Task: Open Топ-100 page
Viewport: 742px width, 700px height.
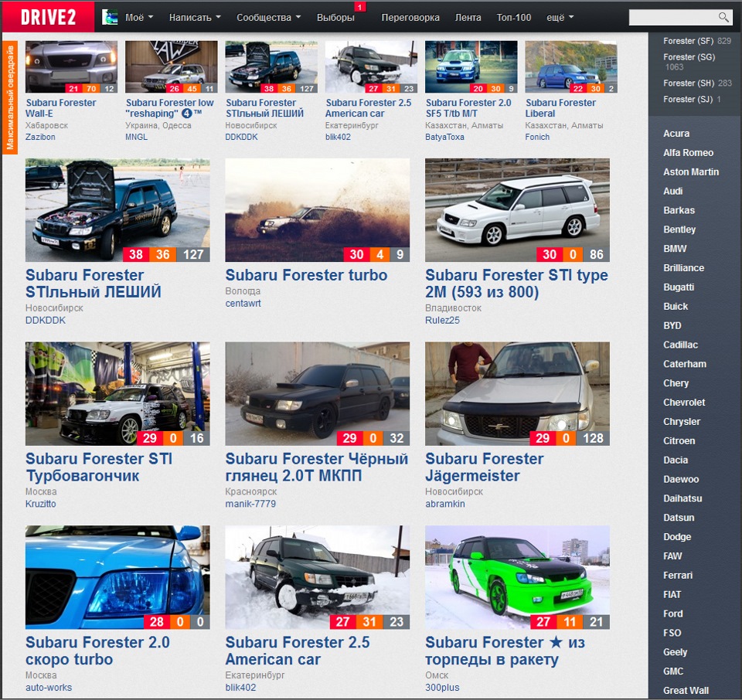Action: pyautogui.click(x=513, y=18)
